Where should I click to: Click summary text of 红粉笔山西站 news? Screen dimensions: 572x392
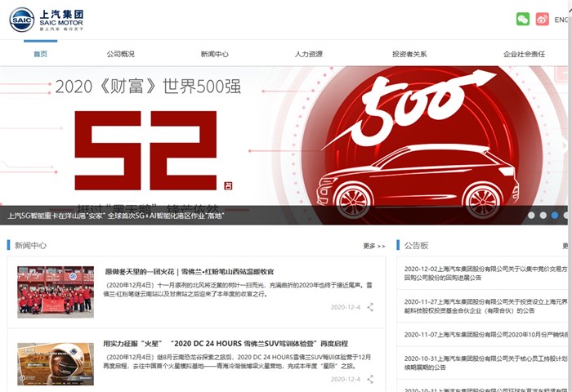coord(238,290)
